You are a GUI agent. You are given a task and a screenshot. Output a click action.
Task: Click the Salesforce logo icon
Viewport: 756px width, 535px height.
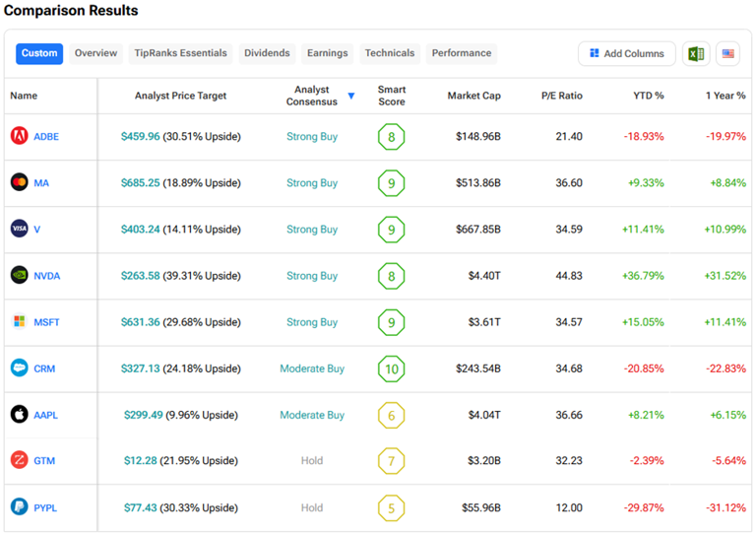click(19, 368)
